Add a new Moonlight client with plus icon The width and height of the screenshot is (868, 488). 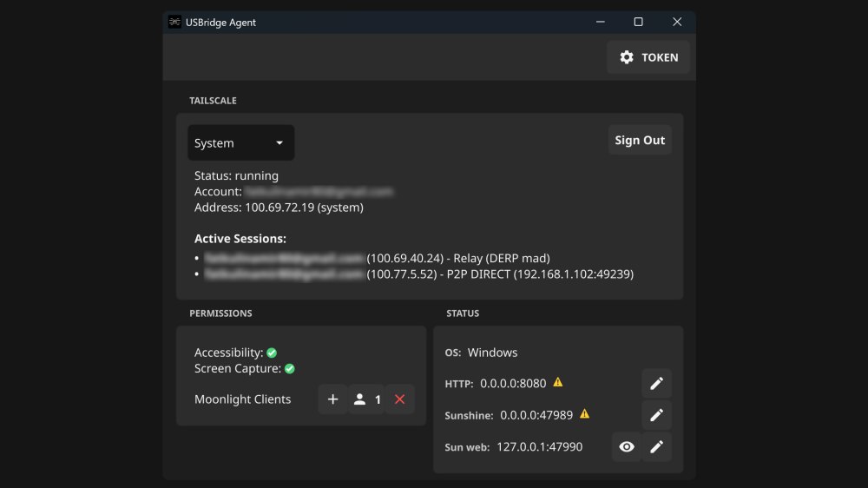(x=332, y=399)
